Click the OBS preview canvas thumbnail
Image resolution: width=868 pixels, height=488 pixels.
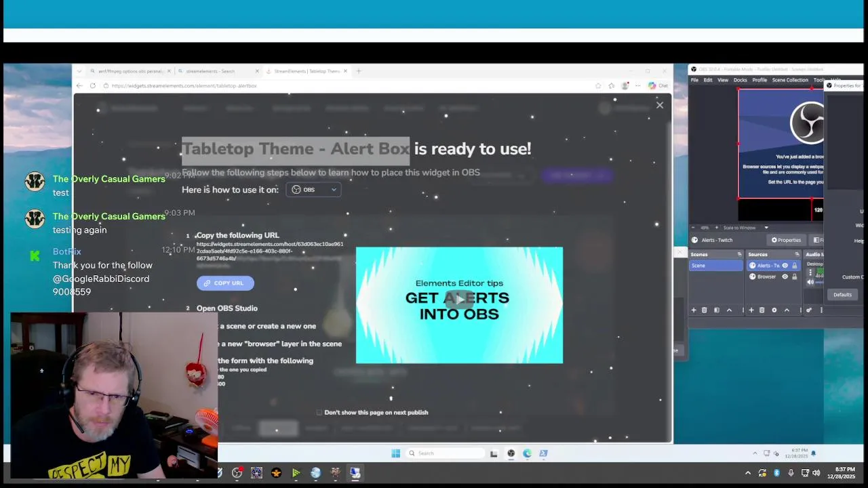click(781, 144)
